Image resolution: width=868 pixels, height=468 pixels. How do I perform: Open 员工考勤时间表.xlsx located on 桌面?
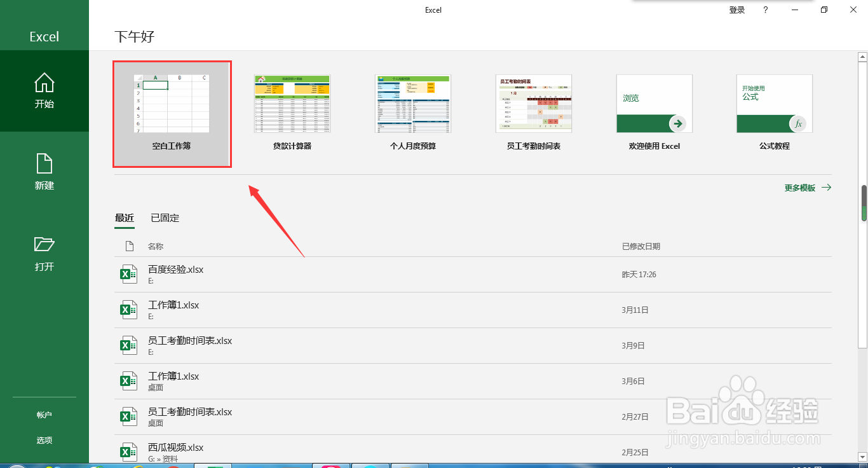click(x=473, y=417)
